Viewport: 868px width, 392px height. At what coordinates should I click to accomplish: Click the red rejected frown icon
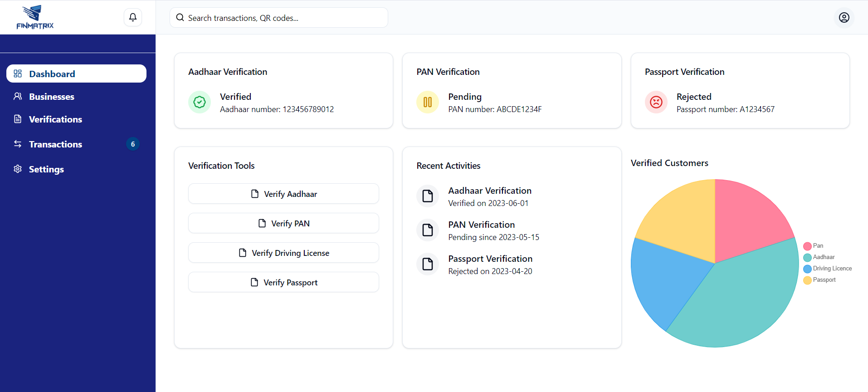(656, 102)
